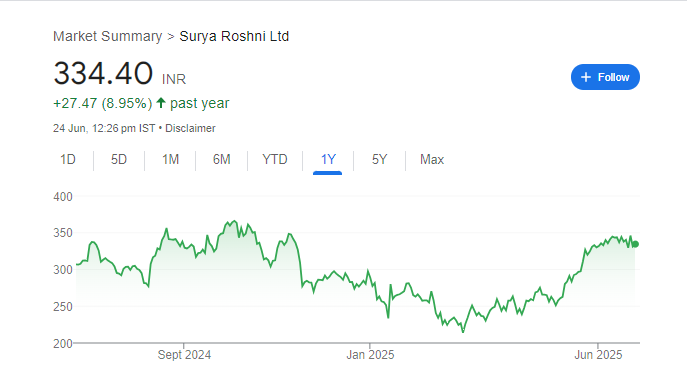Show the 5Y range chart
This screenshot has height=375, width=687.
point(379,159)
